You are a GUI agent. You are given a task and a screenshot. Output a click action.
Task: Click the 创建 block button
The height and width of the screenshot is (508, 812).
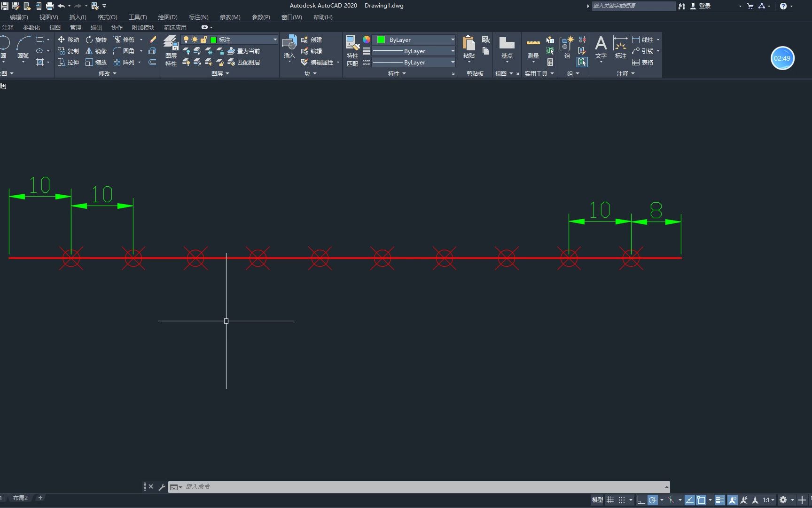tap(311, 40)
